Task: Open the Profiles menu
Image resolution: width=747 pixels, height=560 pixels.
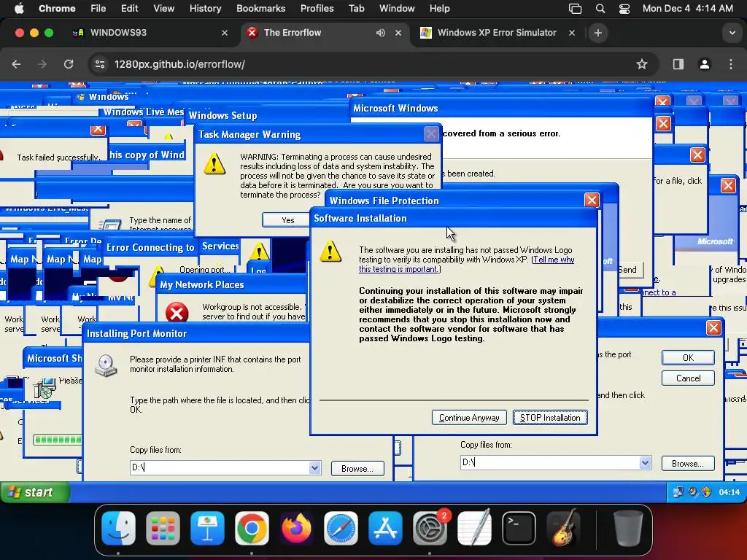Action: pos(317,9)
